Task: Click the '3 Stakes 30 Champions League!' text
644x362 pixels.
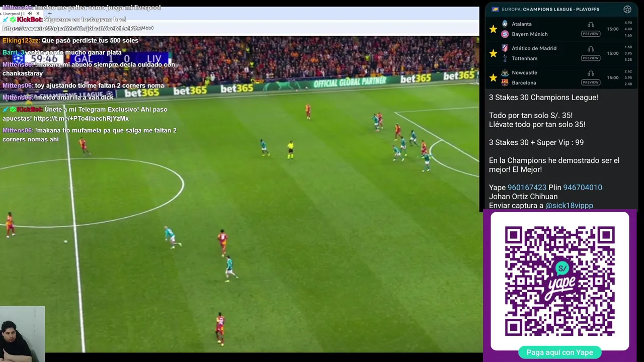Action: (543, 98)
